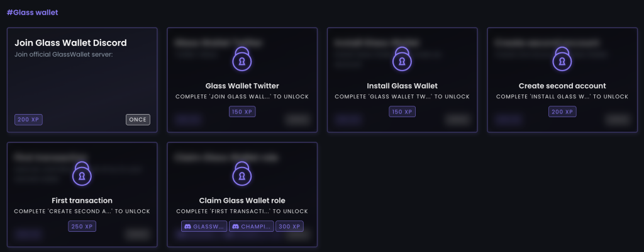This screenshot has width=644, height=252.
Task: Click the ONCE recurrence badge
Action: click(138, 120)
